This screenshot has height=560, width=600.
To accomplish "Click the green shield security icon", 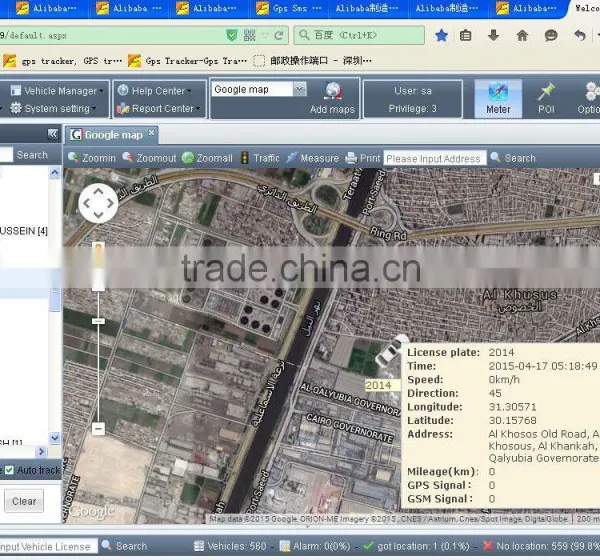I will [x=232, y=36].
